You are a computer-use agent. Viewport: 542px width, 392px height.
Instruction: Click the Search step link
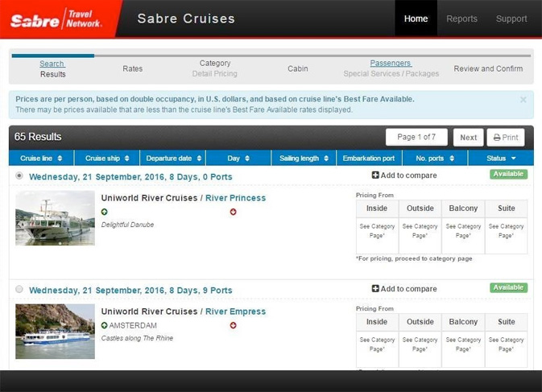click(52, 64)
